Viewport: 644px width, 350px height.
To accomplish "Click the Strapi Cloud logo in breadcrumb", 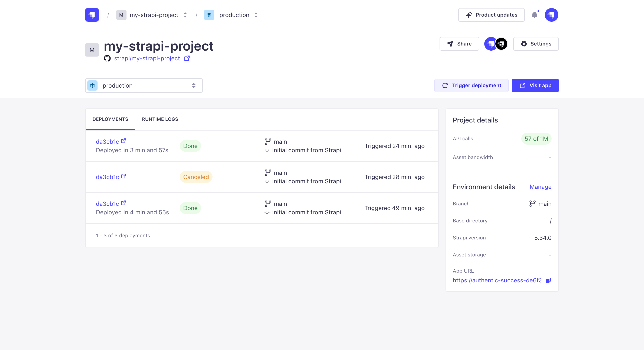I will coord(92,15).
